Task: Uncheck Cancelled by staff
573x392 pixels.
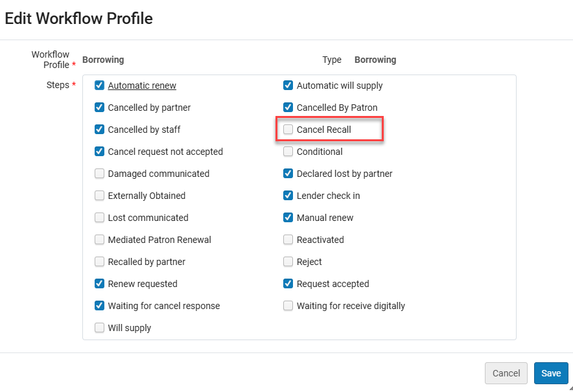Action: tap(99, 130)
